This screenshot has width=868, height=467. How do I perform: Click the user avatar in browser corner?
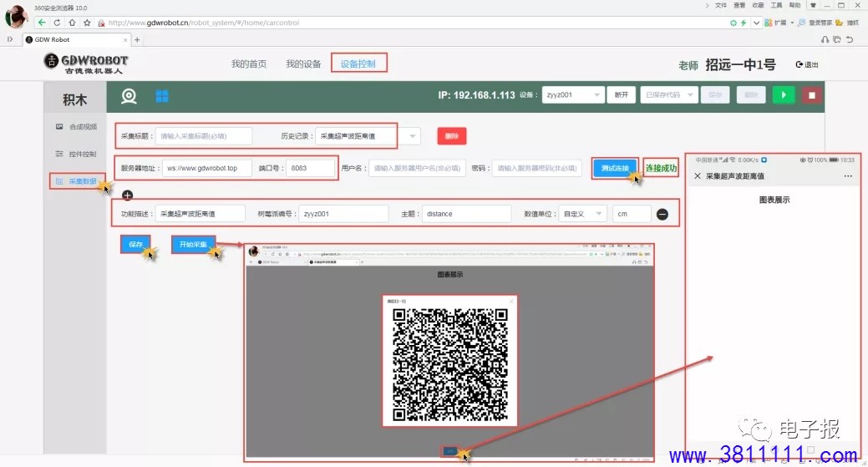coord(17,17)
